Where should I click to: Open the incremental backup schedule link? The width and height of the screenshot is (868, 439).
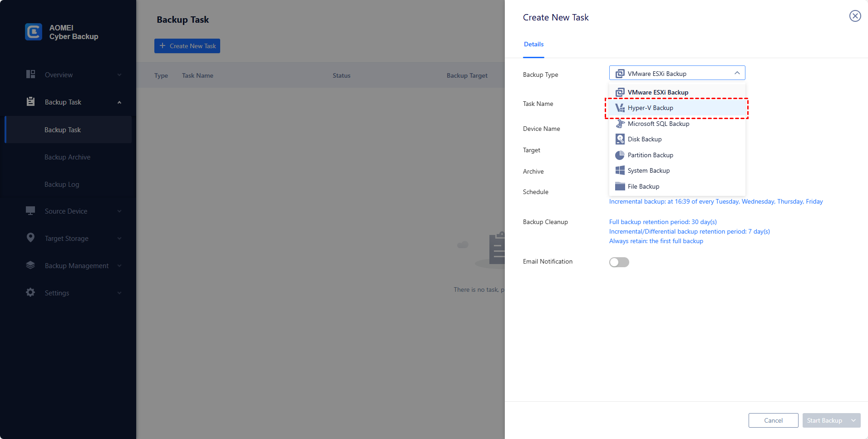coord(716,201)
